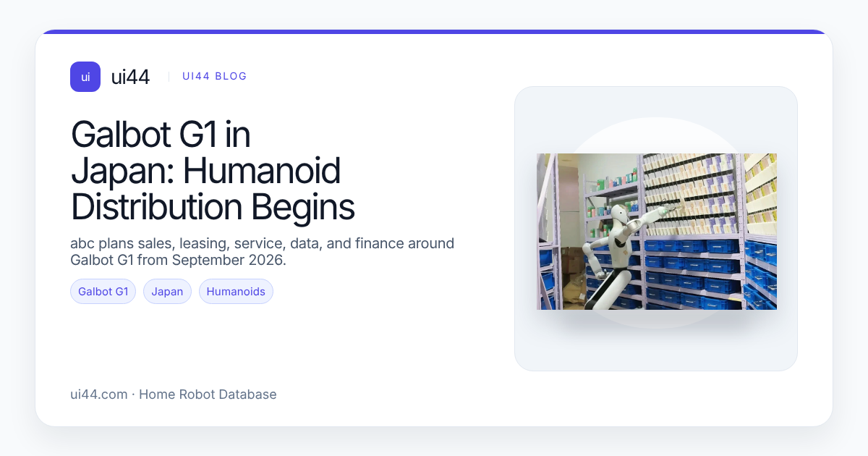The image size is (868, 456).
Task: Click the Galbot G1 tag
Action: coord(103,292)
